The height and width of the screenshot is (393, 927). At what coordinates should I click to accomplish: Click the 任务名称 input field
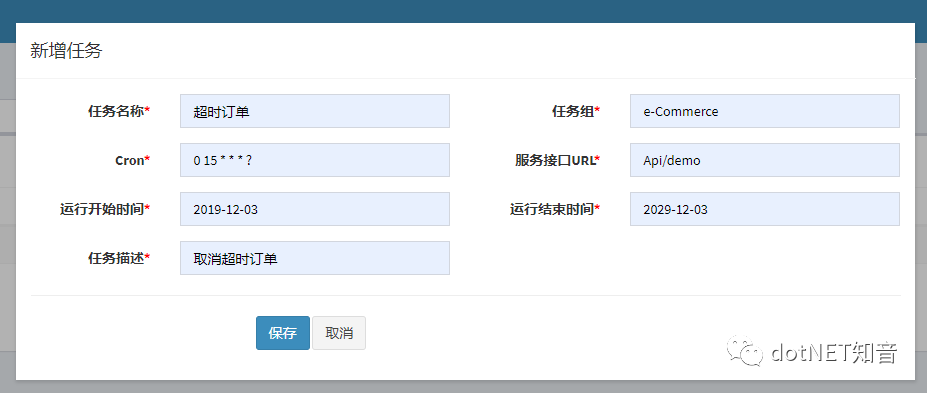(315, 111)
